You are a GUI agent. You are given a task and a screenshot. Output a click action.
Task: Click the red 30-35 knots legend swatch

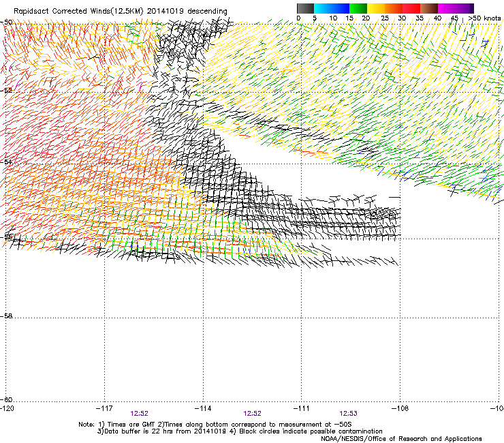(x=411, y=8)
